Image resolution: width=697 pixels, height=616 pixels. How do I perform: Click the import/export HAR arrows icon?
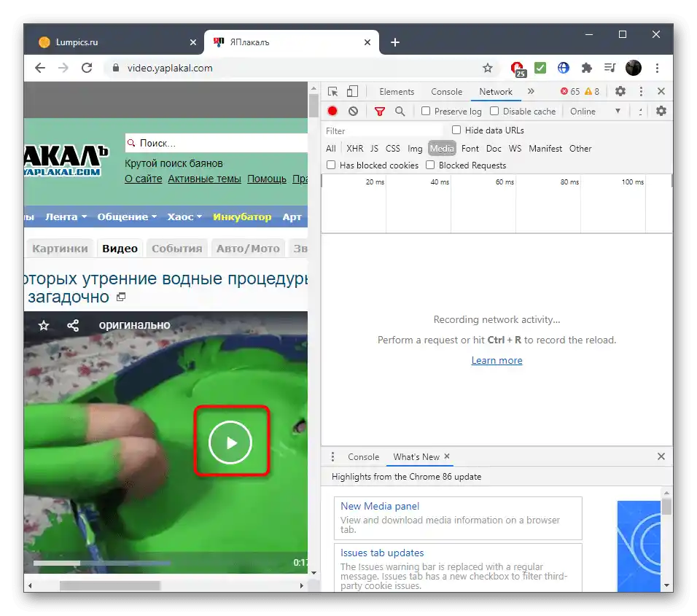[x=641, y=112]
